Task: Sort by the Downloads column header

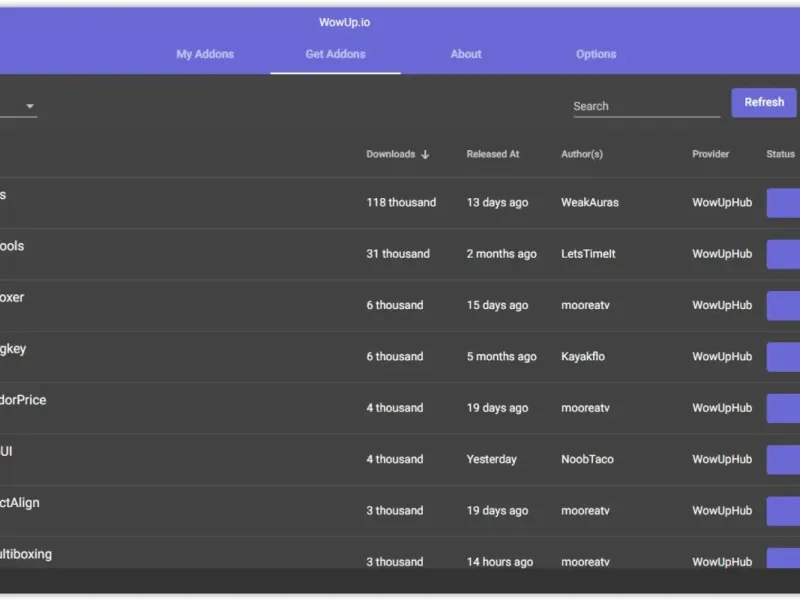Action: 390,154
